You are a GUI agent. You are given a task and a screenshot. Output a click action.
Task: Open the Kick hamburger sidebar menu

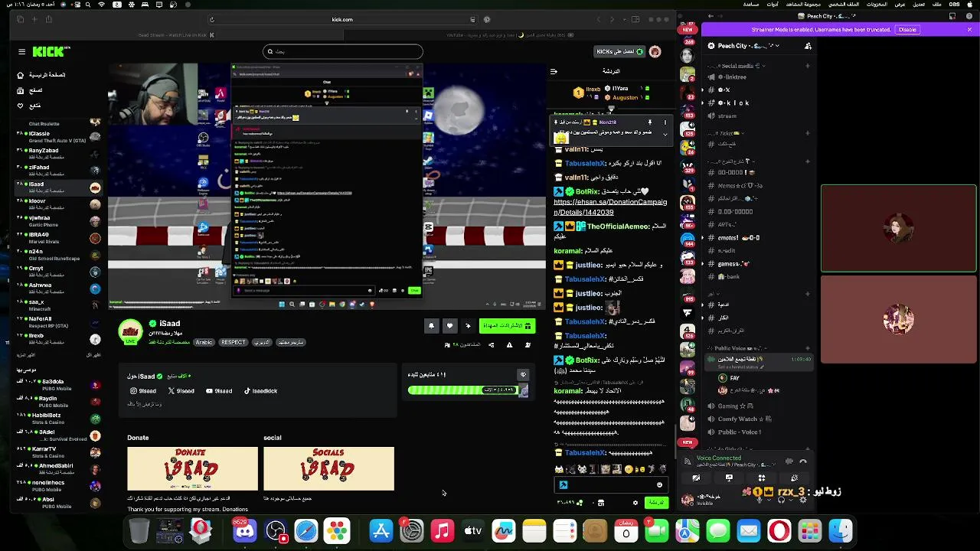click(21, 52)
